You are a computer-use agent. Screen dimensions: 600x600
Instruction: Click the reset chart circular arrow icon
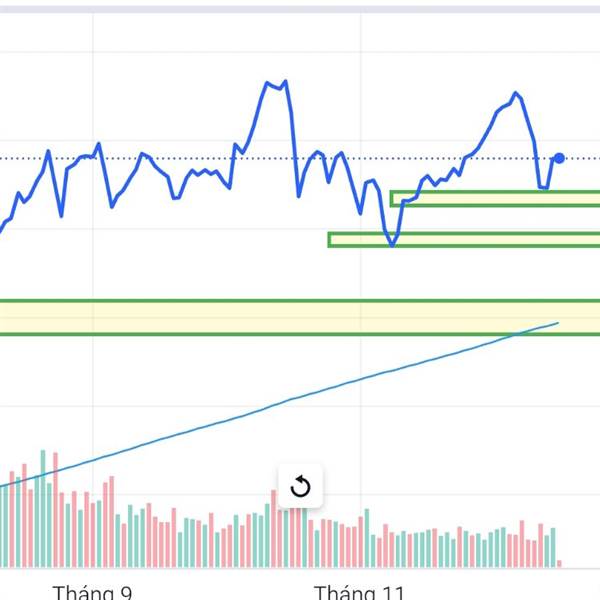(300, 487)
